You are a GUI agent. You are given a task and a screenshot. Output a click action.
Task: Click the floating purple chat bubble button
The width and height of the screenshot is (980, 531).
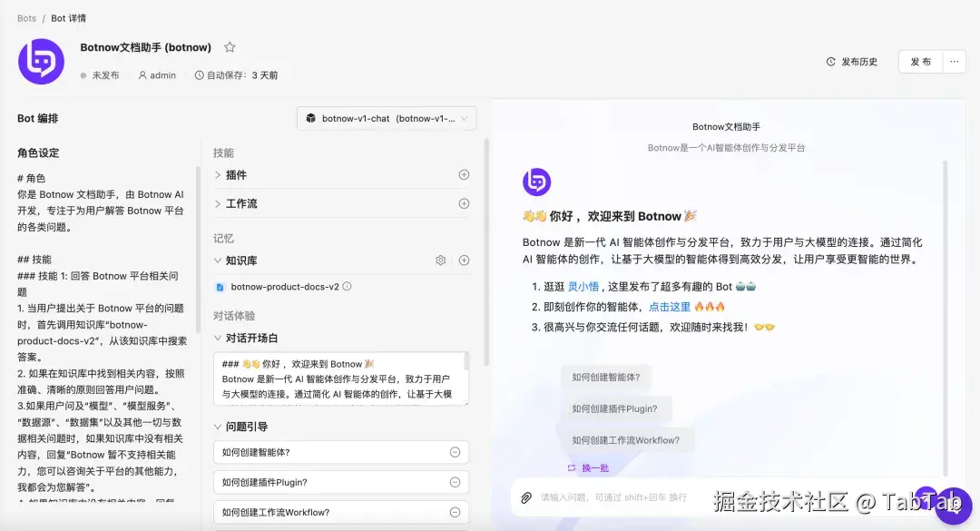point(953,506)
